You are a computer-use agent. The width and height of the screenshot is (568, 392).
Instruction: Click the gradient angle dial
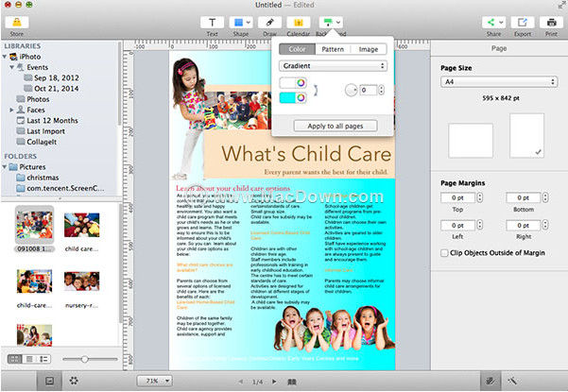351,90
